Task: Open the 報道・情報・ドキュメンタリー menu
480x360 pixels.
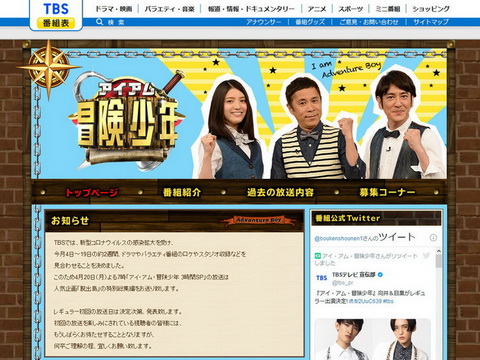Action: point(251,9)
